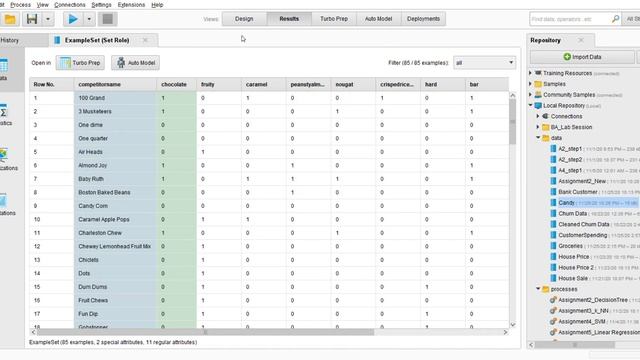This screenshot has width=640, height=360.
Task: Close the ExampleSet (Set Role) tab
Action: click(145, 40)
